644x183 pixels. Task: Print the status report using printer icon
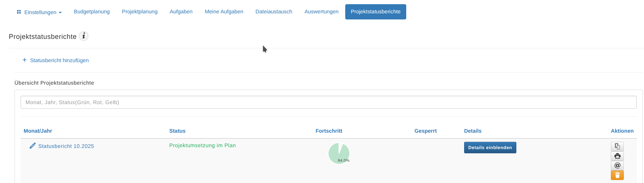[x=617, y=156]
